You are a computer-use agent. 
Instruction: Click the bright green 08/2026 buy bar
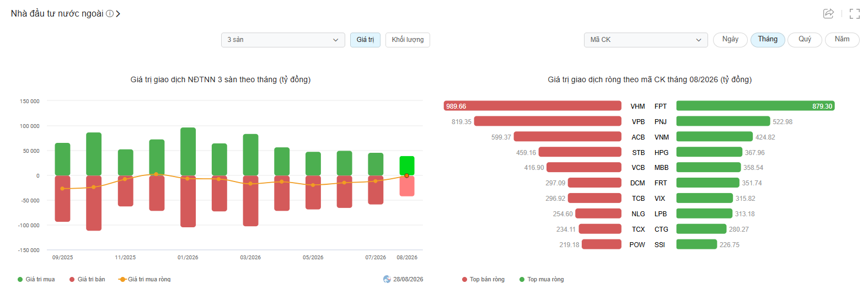407,165
